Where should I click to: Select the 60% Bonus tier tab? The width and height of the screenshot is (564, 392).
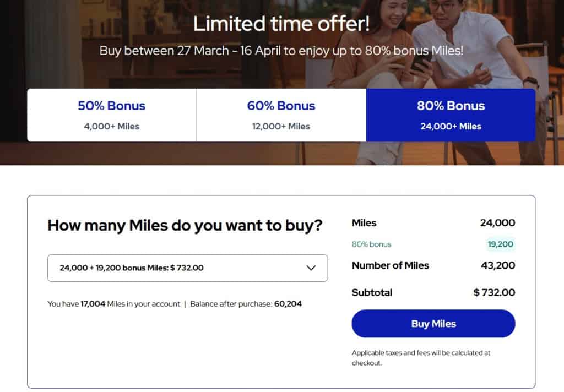tap(281, 115)
